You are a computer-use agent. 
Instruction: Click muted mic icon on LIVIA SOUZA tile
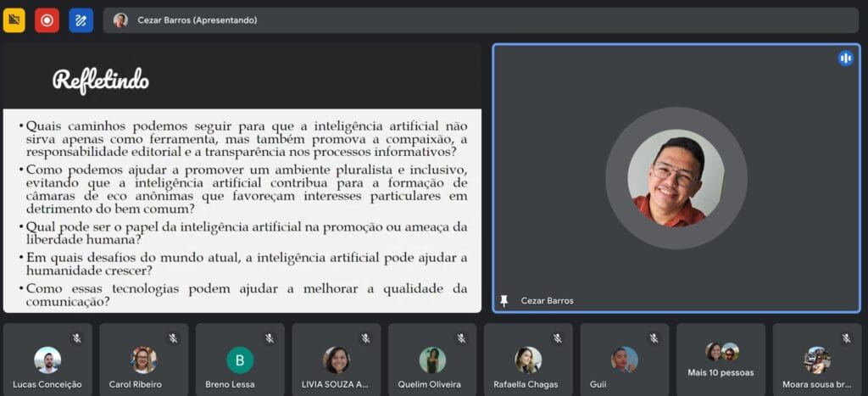(x=365, y=338)
